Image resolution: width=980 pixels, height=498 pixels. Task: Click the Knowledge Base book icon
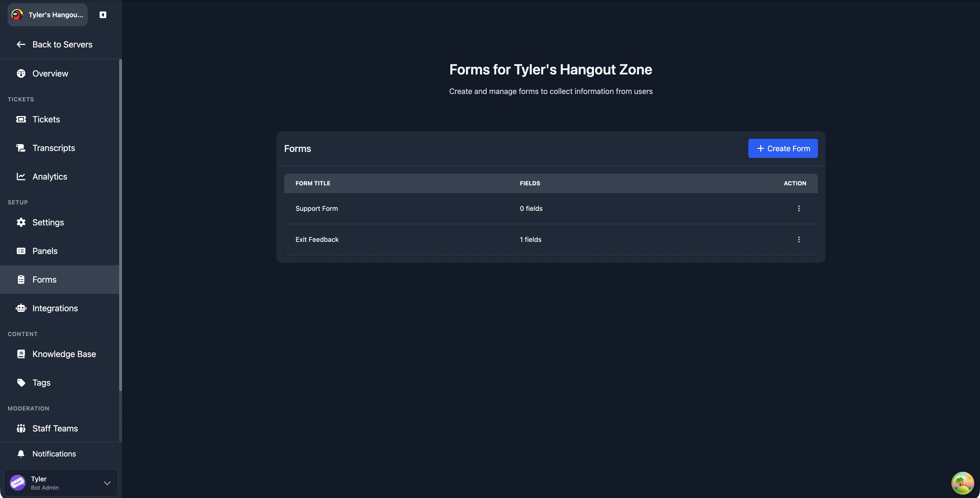point(21,354)
